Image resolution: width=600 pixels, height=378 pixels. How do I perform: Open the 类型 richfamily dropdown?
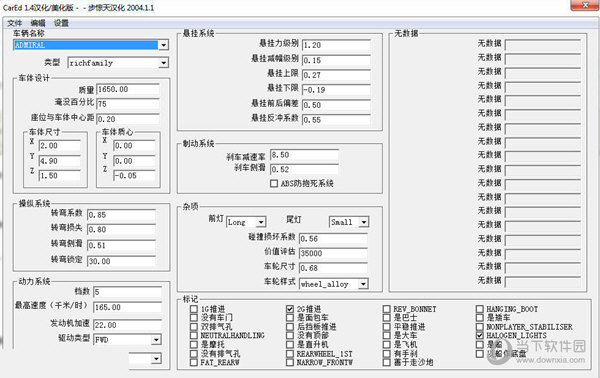click(x=163, y=63)
